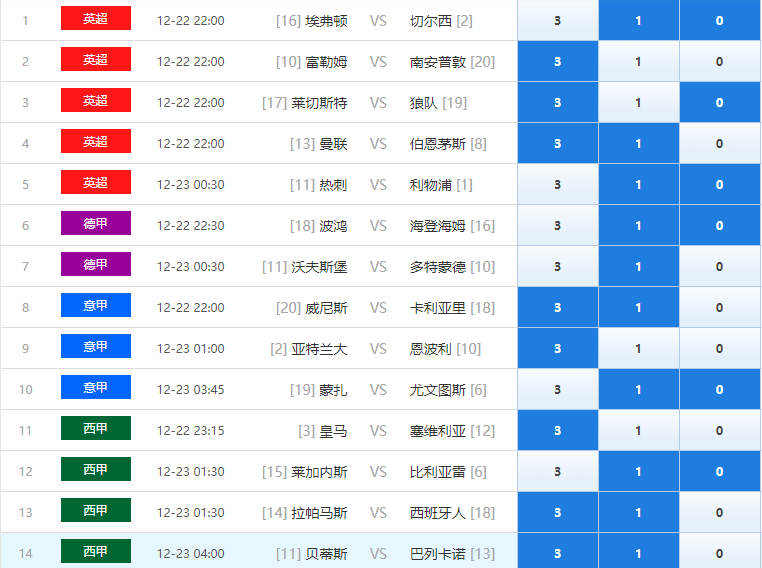Click 3 for 莱加内斯 vs 比利亚雷

(x=558, y=471)
